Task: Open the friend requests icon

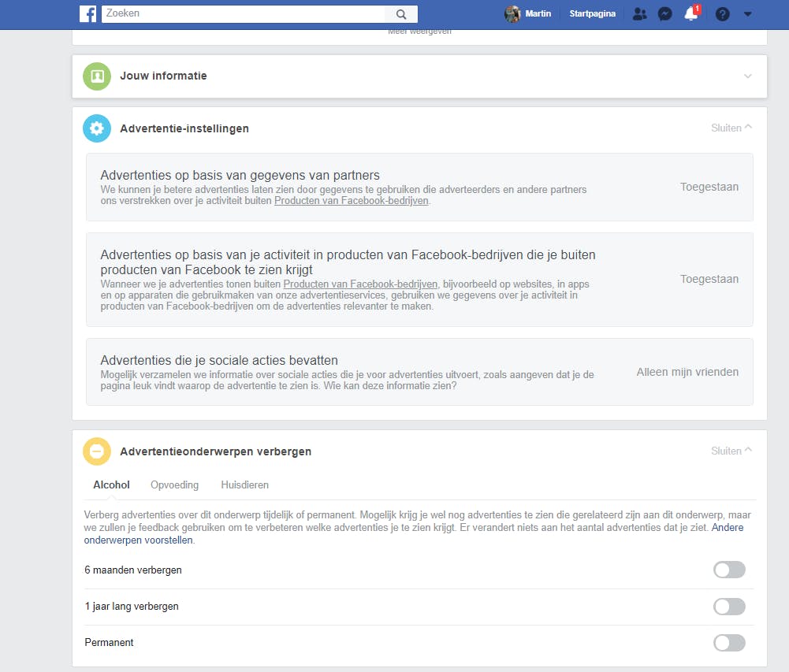Action: pos(639,14)
